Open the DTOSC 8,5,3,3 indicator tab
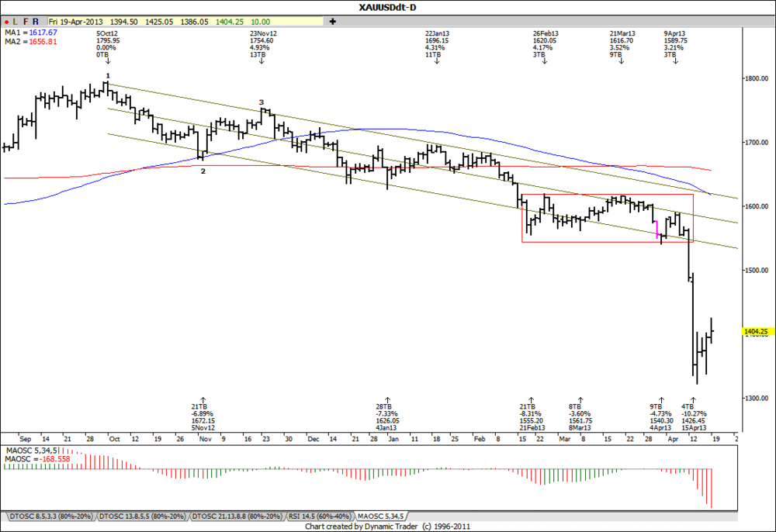 tap(50, 516)
